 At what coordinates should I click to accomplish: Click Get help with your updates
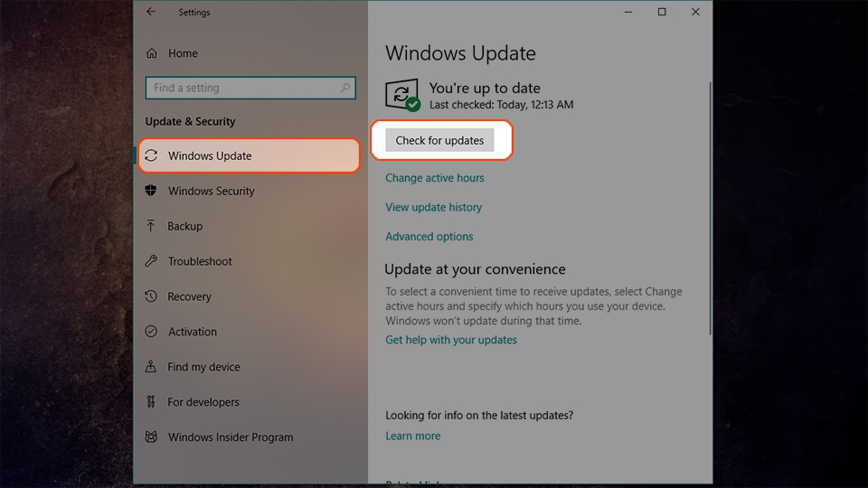click(451, 340)
